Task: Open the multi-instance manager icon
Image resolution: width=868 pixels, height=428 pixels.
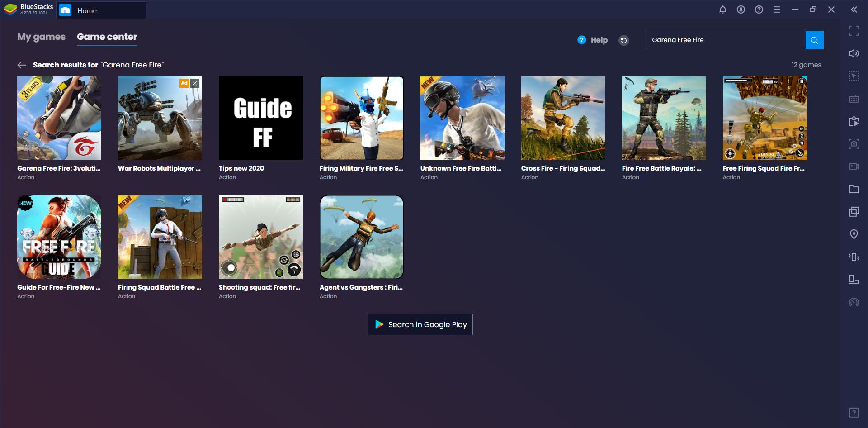Action: click(854, 212)
